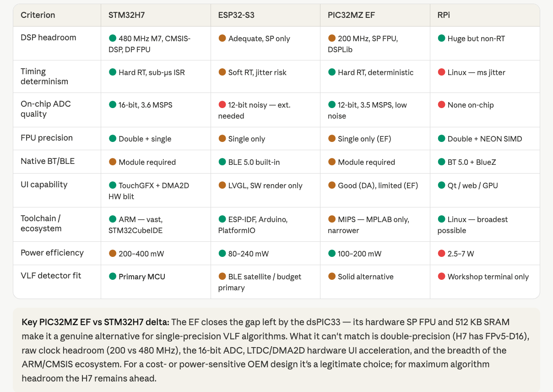
Task: Click the green dot next to 'BLE 5.0 built-in'
Action: tap(222, 162)
